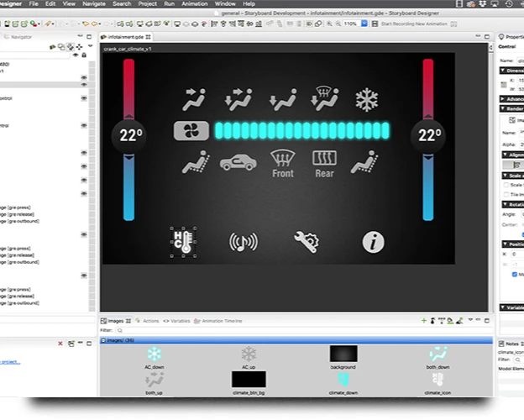The width and height of the screenshot is (524, 420).
Task: Click the cyan fan speed bar
Action: [x=302, y=130]
